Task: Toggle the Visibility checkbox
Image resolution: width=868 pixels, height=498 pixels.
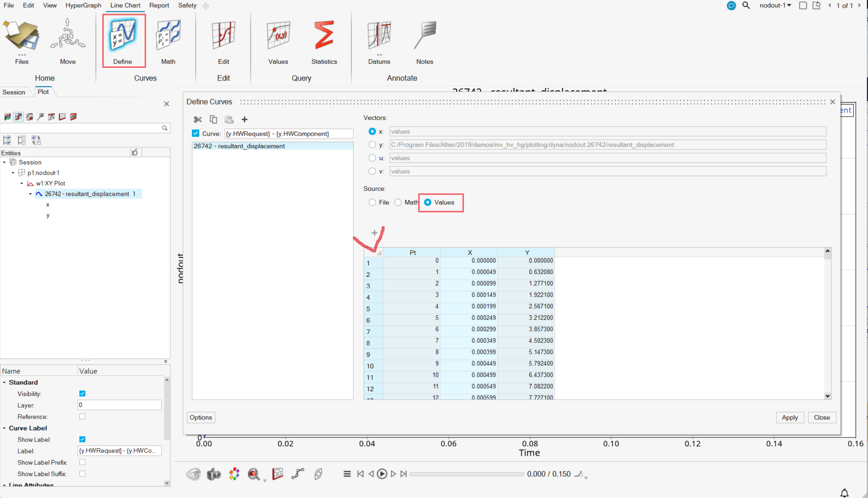Action: pyautogui.click(x=82, y=394)
